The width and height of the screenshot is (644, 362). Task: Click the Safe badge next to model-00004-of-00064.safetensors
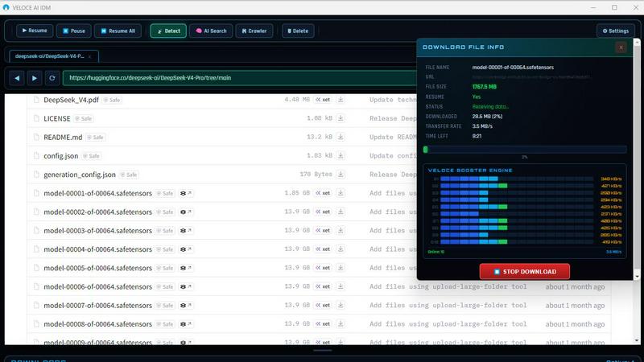click(165, 249)
